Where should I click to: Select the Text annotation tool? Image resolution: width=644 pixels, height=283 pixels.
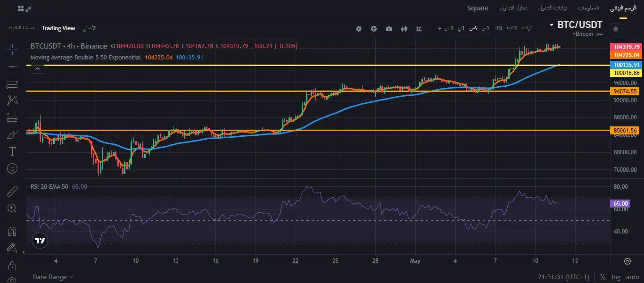(x=12, y=151)
